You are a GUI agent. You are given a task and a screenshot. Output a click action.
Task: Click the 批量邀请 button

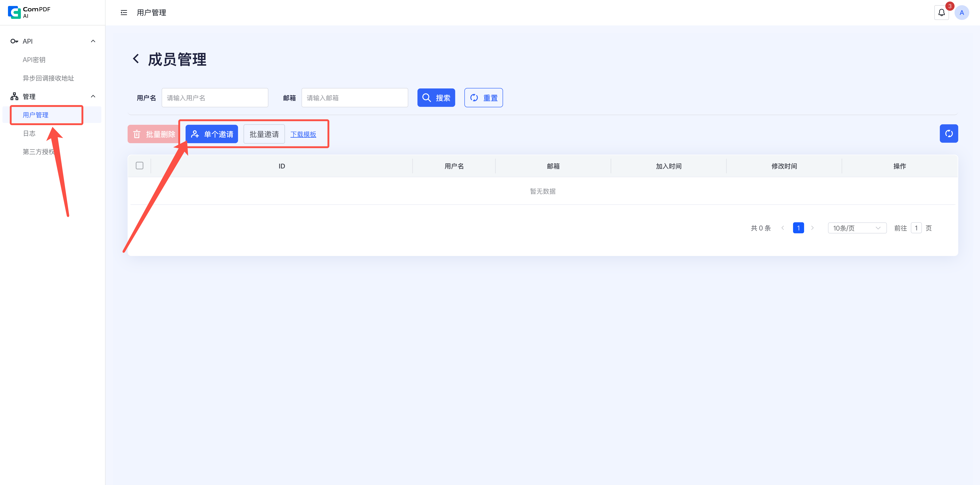[x=264, y=134]
